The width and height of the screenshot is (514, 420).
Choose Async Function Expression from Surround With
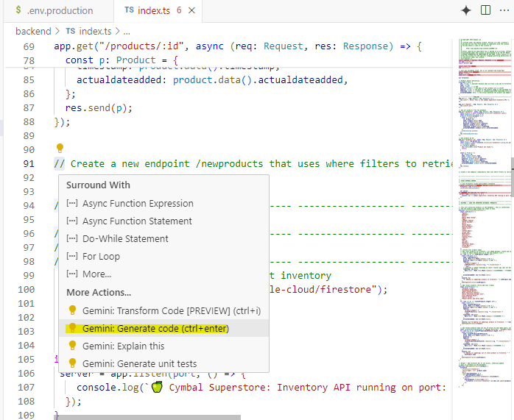(x=164, y=203)
